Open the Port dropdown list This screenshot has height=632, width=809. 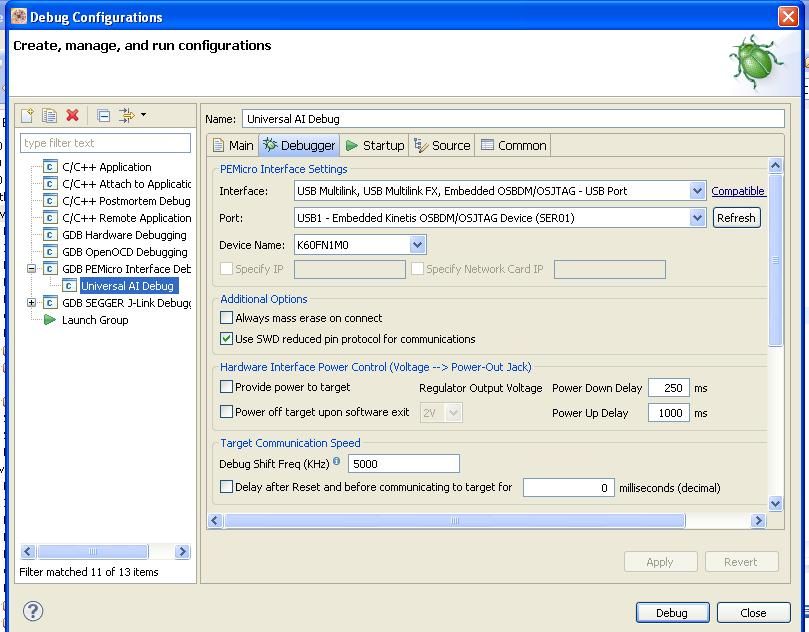697,218
